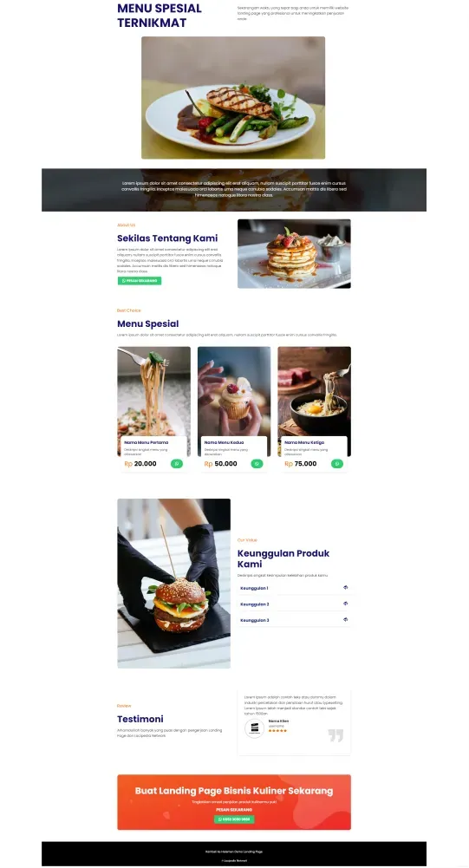Click the five-star rating under Nama Klien
The width and height of the screenshot is (469, 868).
click(278, 731)
